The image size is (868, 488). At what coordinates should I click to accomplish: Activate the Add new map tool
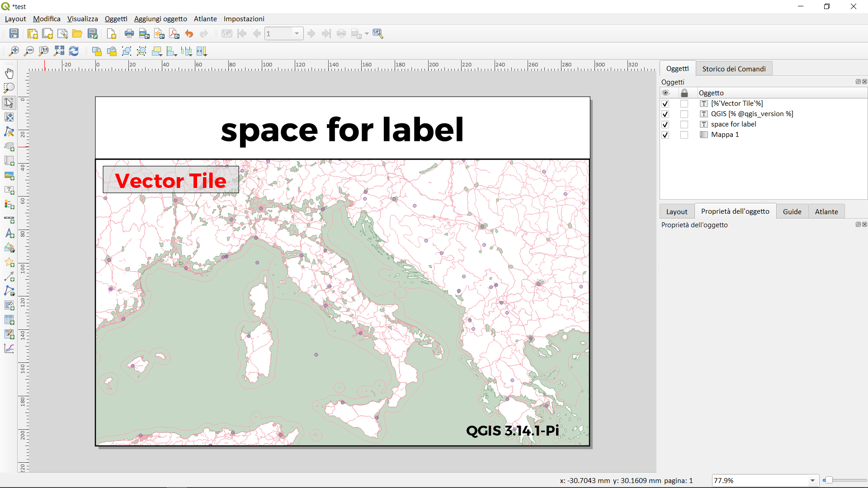tap(9, 161)
